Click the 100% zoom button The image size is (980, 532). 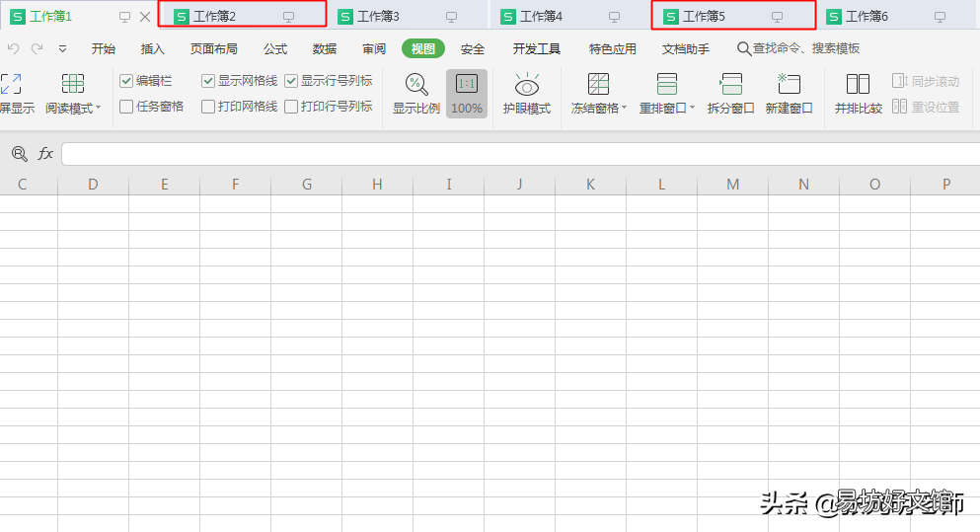(x=466, y=94)
